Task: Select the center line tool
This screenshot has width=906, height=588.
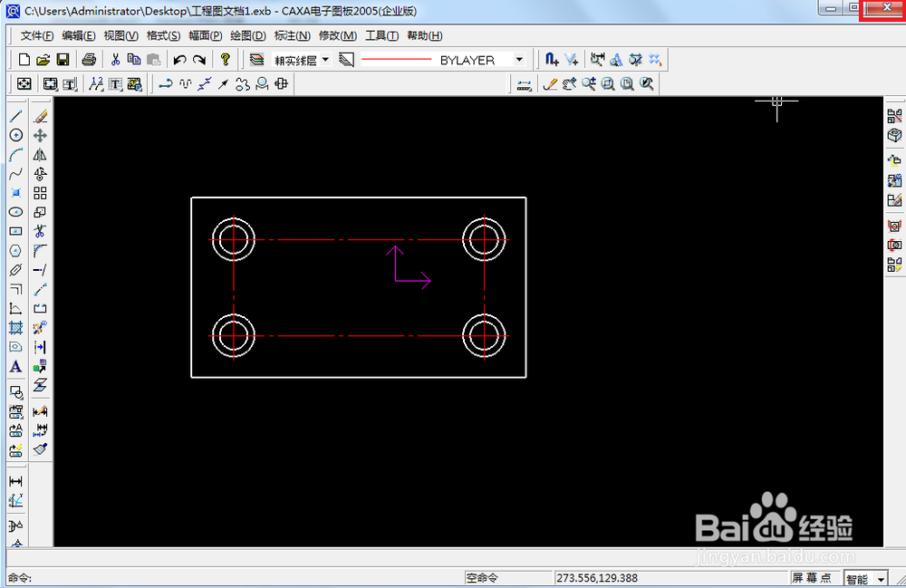Action: click(x=16, y=270)
